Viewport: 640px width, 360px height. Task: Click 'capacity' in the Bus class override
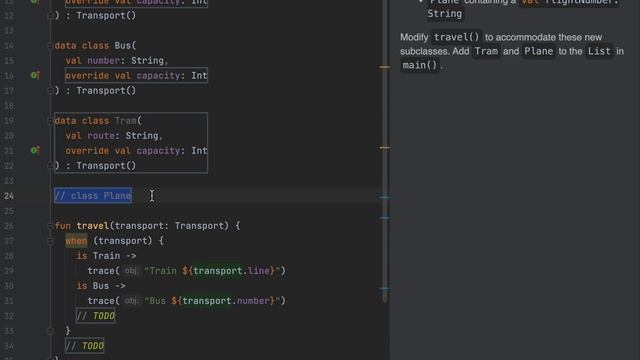tap(158, 76)
